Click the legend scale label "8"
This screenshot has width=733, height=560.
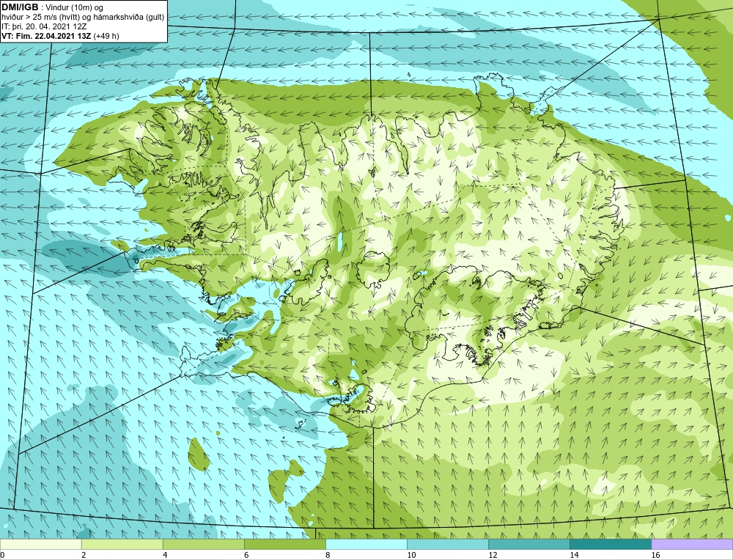click(x=328, y=555)
